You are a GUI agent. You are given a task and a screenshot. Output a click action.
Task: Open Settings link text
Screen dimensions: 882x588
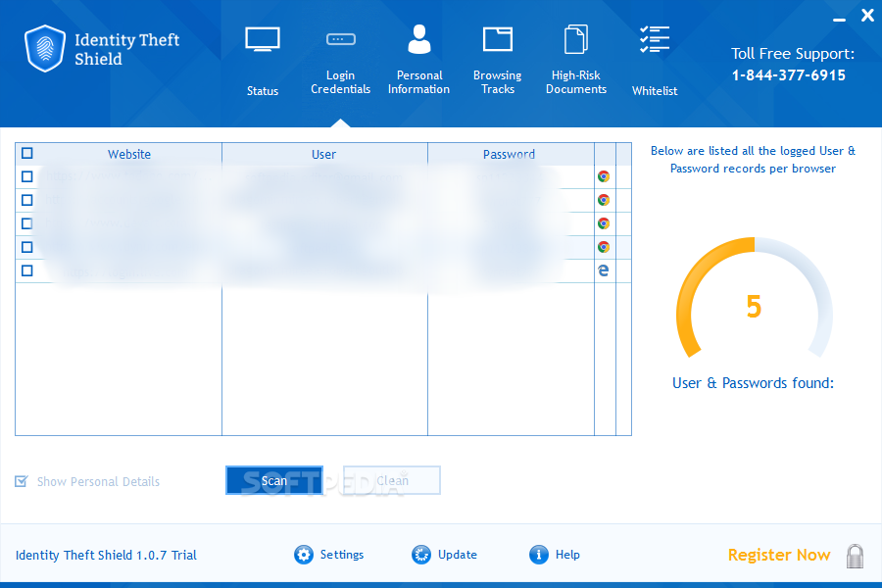342,555
